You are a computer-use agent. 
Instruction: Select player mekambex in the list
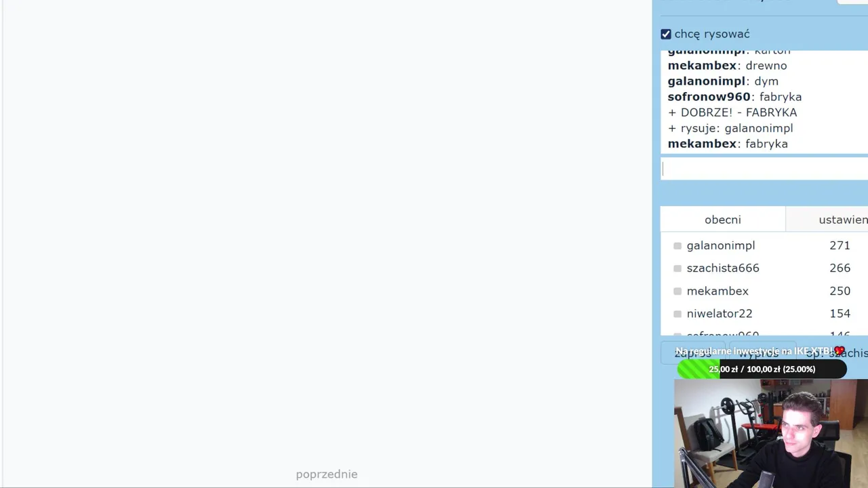point(717,291)
